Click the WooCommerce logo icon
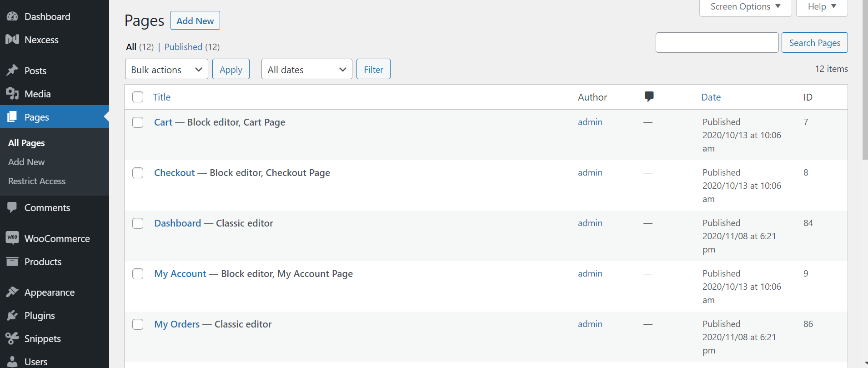868x368 pixels. click(x=12, y=238)
